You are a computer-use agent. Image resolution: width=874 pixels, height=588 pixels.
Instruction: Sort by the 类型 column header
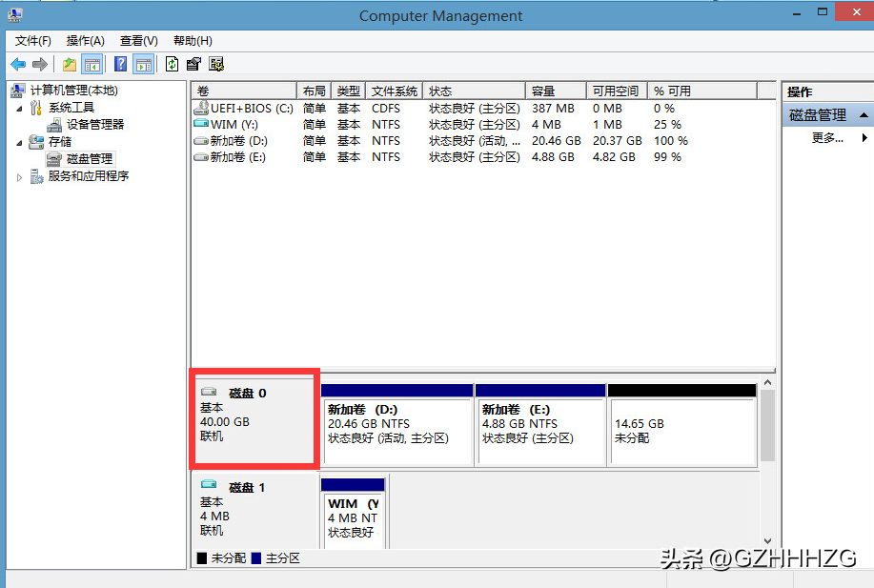point(349,91)
